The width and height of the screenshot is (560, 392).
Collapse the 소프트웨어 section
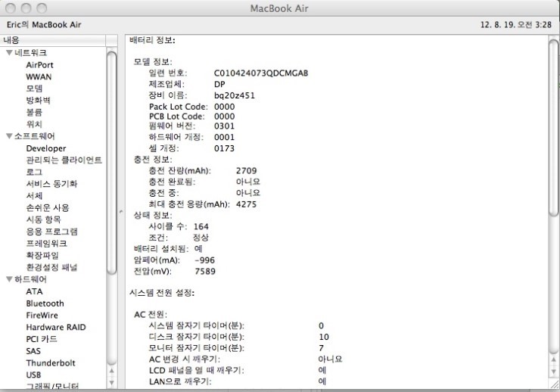click(9, 136)
